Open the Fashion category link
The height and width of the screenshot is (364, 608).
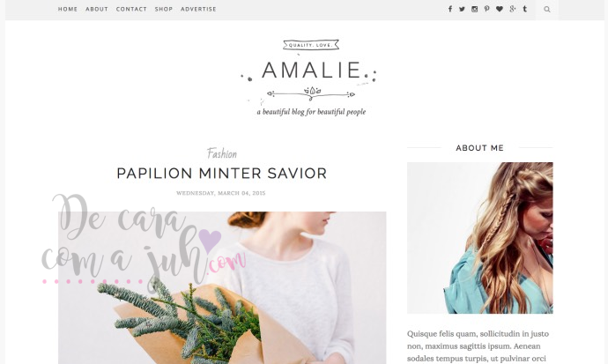click(222, 153)
